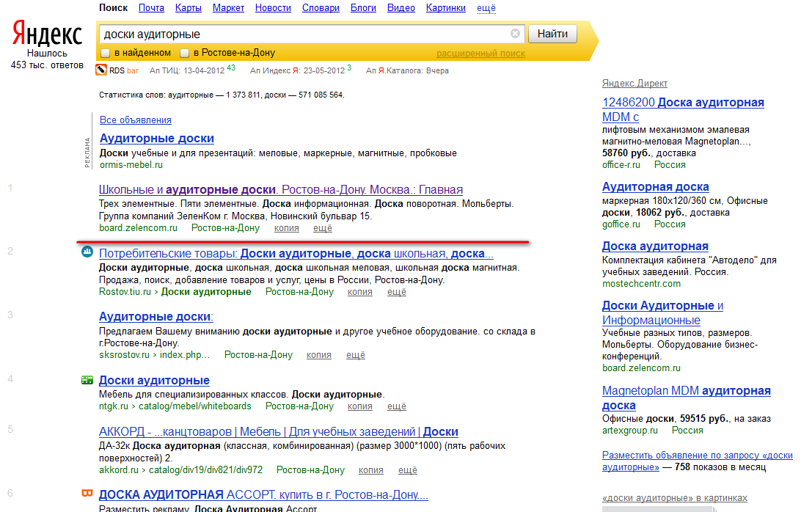This screenshot has height=512, width=812.
Task: View "копия" of sksrostov.ru result
Action: coord(319,355)
